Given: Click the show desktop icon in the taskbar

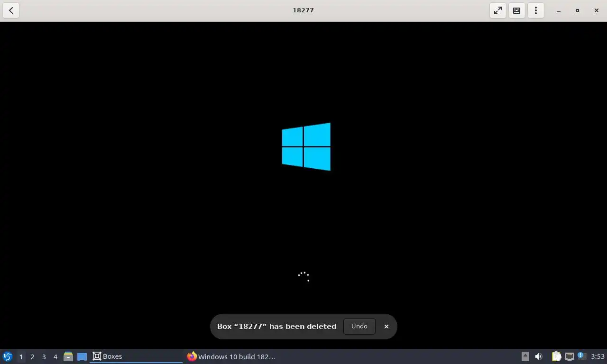Looking at the screenshot, I should tap(82, 356).
